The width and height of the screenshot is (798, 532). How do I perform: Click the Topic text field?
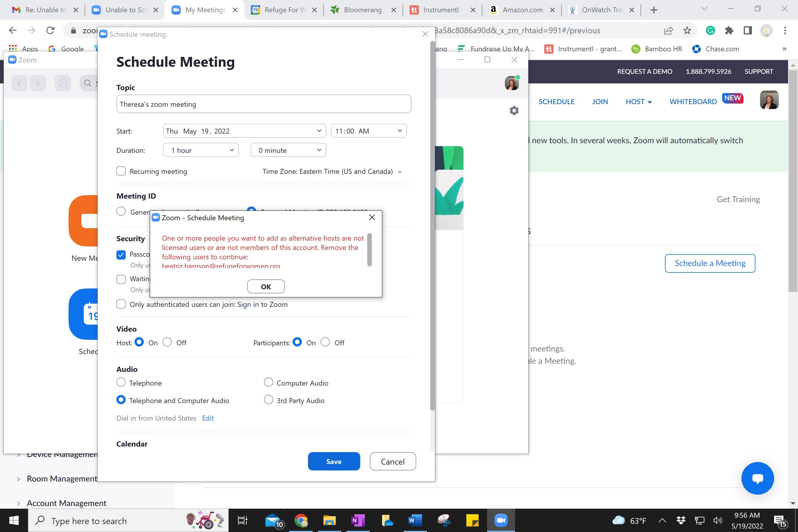264,104
